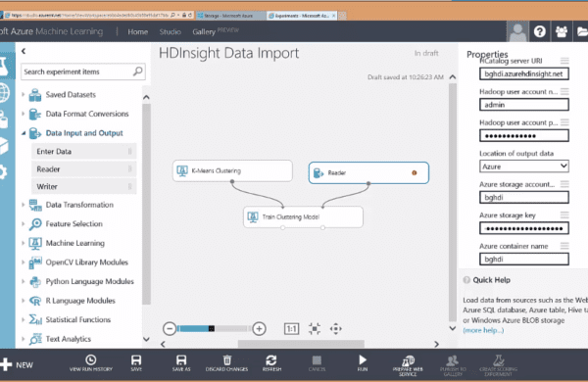Discard changes using trash icon
This screenshot has width=588, height=382.
tap(227, 363)
